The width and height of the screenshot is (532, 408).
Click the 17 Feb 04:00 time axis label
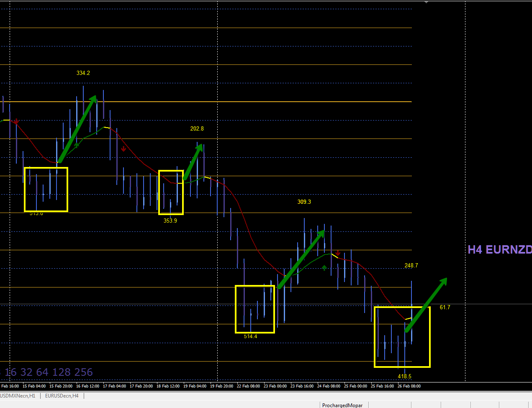pyautogui.click(x=115, y=386)
